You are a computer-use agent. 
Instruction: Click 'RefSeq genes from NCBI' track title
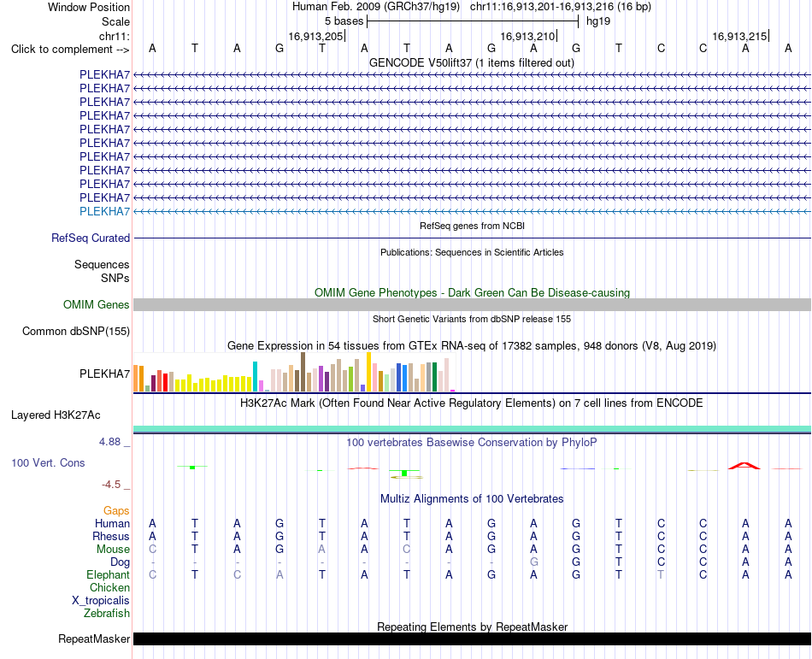[x=473, y=226]
